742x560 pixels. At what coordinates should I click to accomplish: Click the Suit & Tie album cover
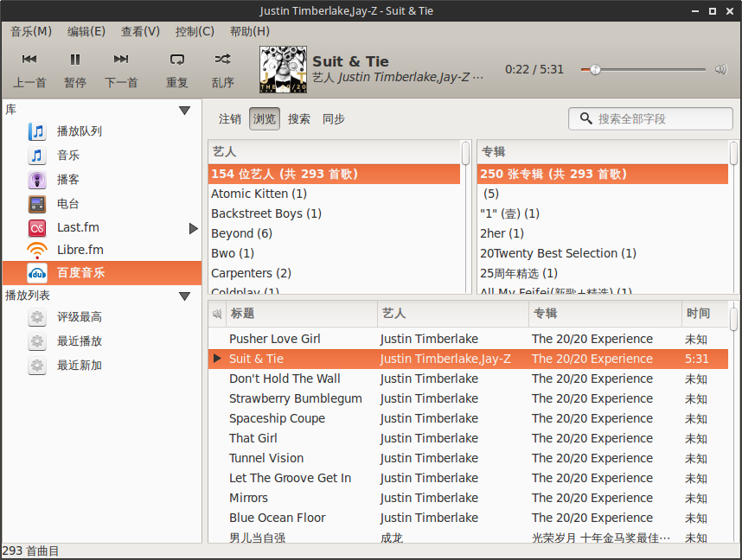(283, 69)
